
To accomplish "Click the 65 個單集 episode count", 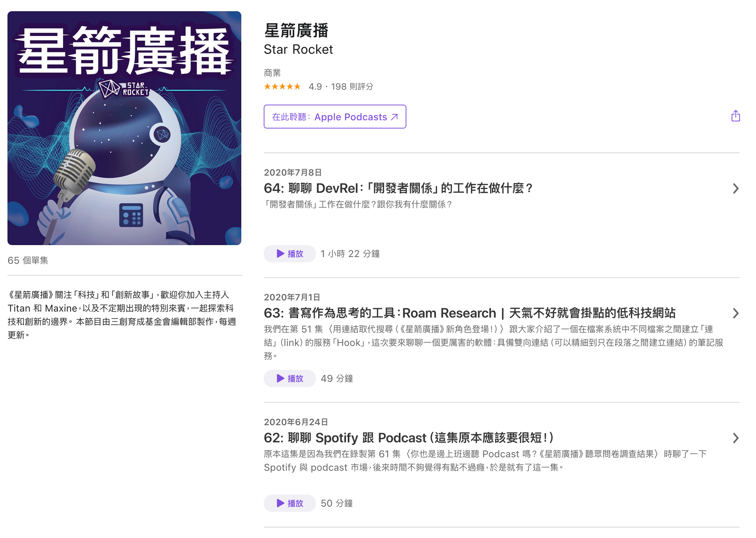I will pyautogui.click(x=28, y=260).
